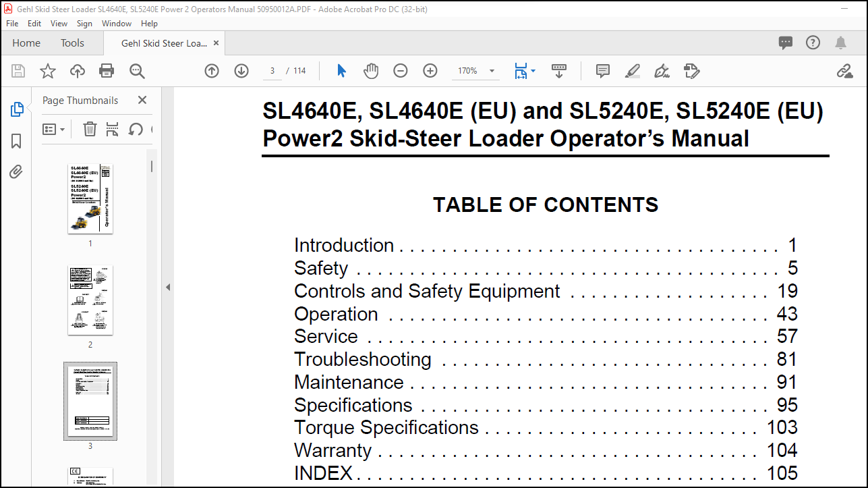Rotate page counterclockwise in thumbnails panel
This screenshot has width=868, height=488.
[x=136, y=129]
